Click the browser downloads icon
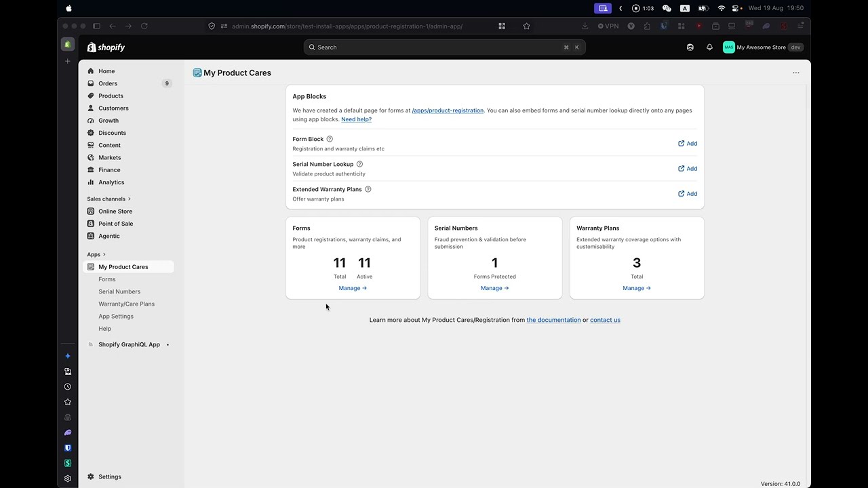This screenshot has width=868, height=488. (x=585, y=26)
